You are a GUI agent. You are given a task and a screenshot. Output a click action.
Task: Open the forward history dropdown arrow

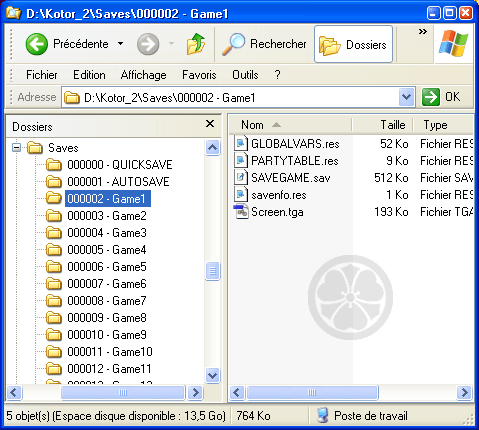(171, 44)
